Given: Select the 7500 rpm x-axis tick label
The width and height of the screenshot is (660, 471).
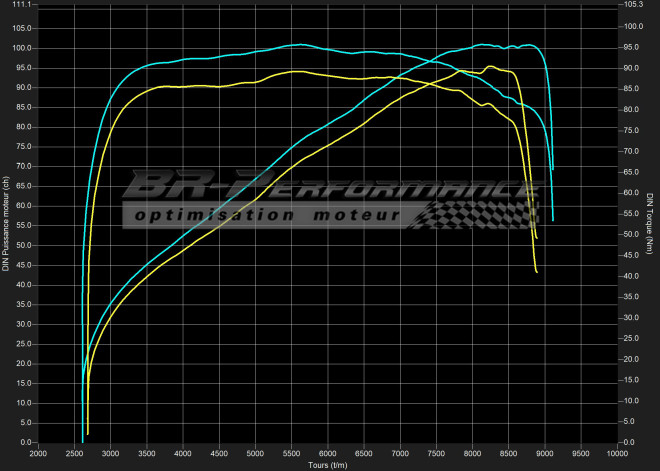Looking at the screenshot, I should [437, 453].
